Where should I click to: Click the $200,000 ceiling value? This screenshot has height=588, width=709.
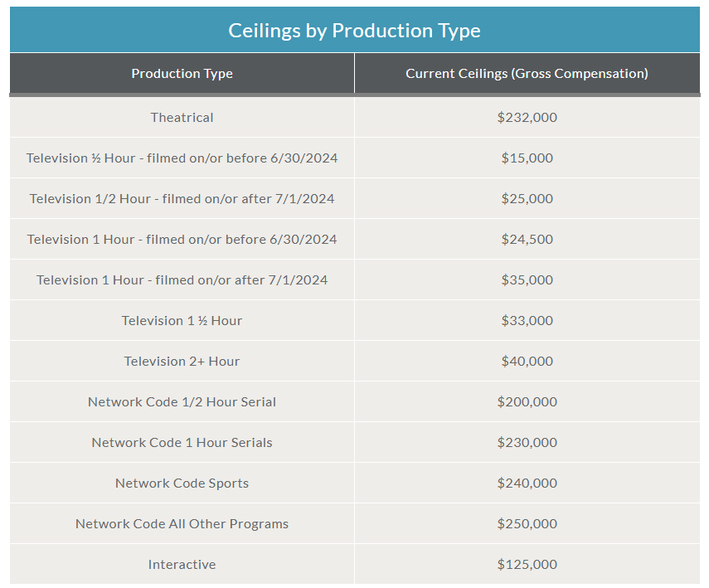[x=527, y=402]
